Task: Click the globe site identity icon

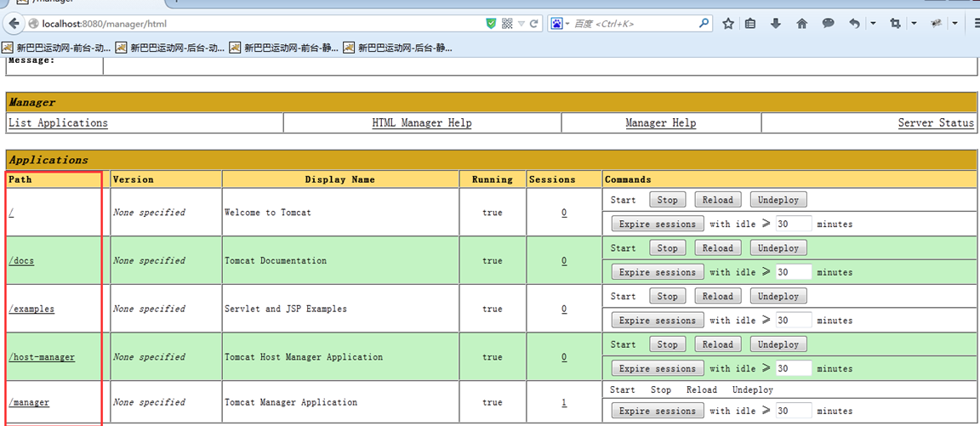Action: click(x=34, y=24)
